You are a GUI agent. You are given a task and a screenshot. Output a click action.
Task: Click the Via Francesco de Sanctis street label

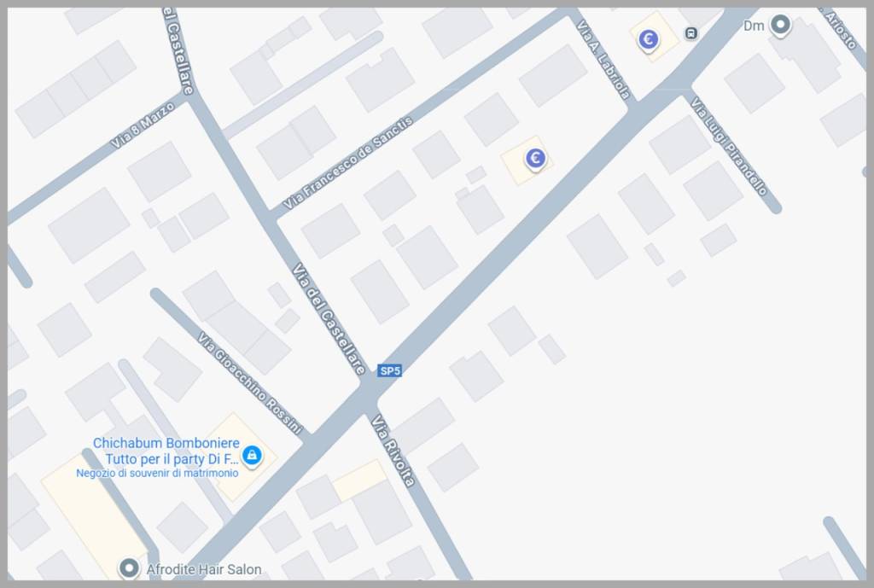point(348,162)
